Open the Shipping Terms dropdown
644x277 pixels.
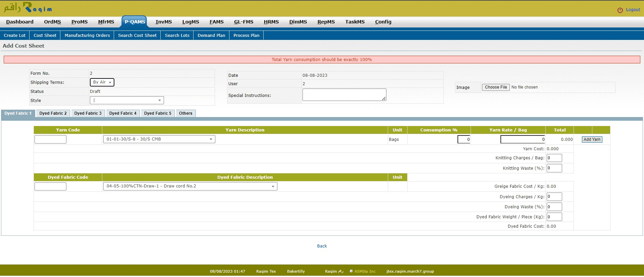(102, 82)
